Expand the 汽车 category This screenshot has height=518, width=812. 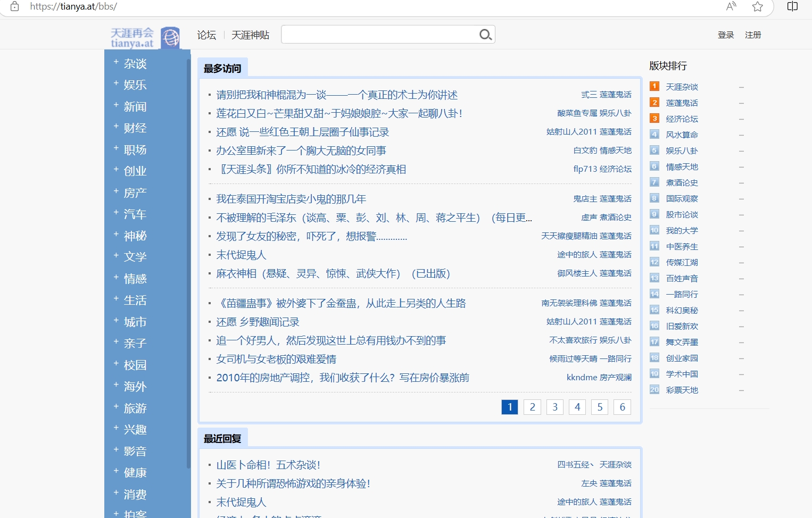click(135, 214)
